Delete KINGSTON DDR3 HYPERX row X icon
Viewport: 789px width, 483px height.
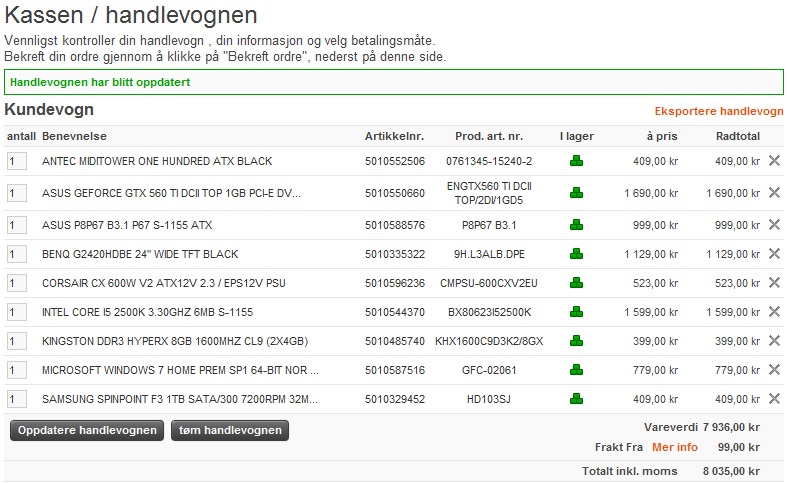coord(774,341)
